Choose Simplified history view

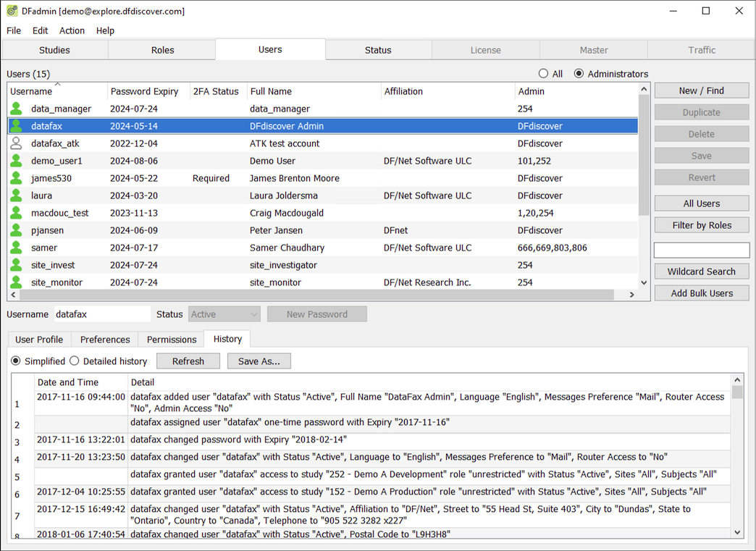[x=16, y=361]
